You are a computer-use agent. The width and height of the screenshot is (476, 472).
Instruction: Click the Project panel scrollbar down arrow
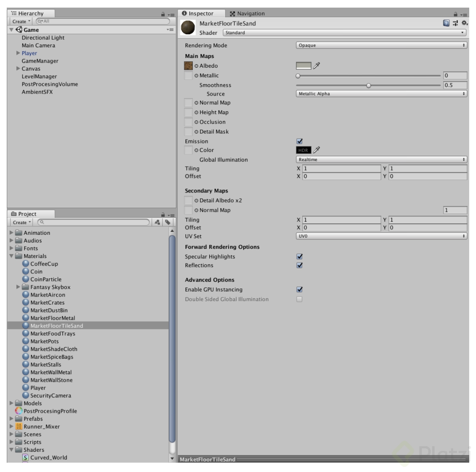pos(172,458)
